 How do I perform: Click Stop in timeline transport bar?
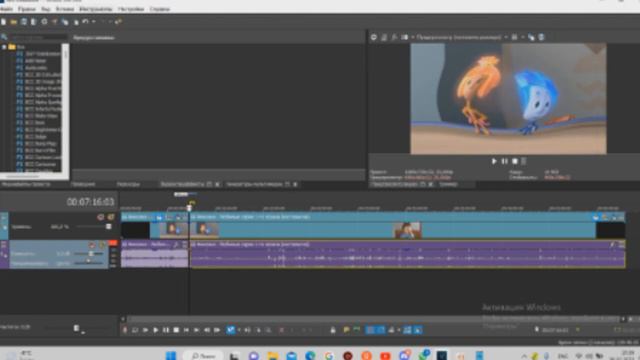(176, 330)
